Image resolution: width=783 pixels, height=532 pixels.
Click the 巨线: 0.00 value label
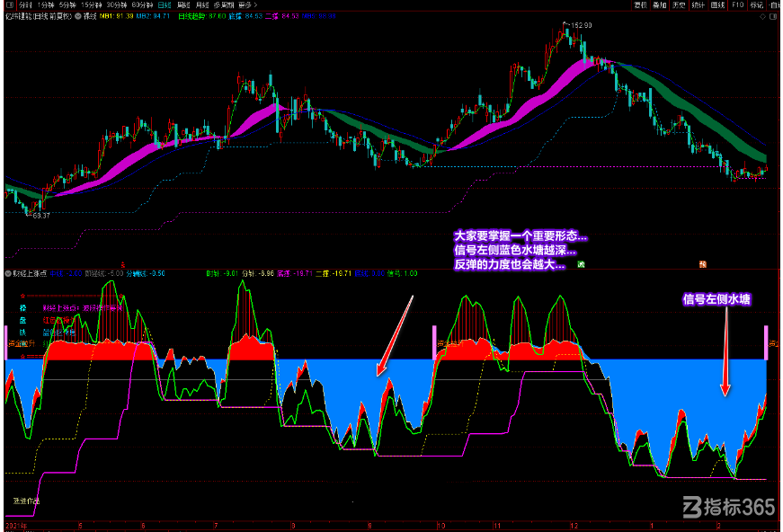[370, 273]
